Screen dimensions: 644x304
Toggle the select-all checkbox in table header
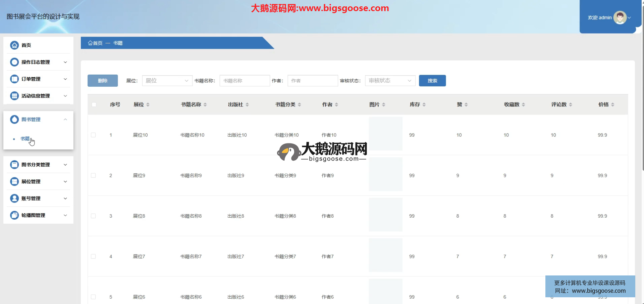[x=94, y=104]
